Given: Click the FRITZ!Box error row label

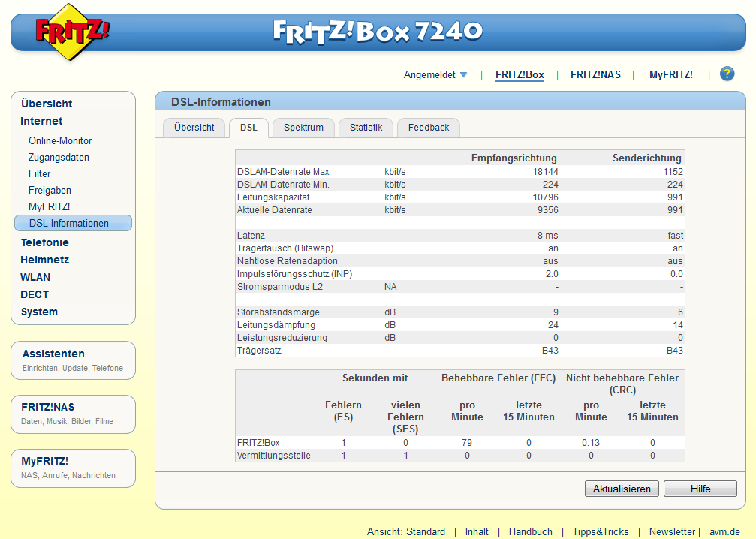Looking at the screenshot, I should (258, 443).
